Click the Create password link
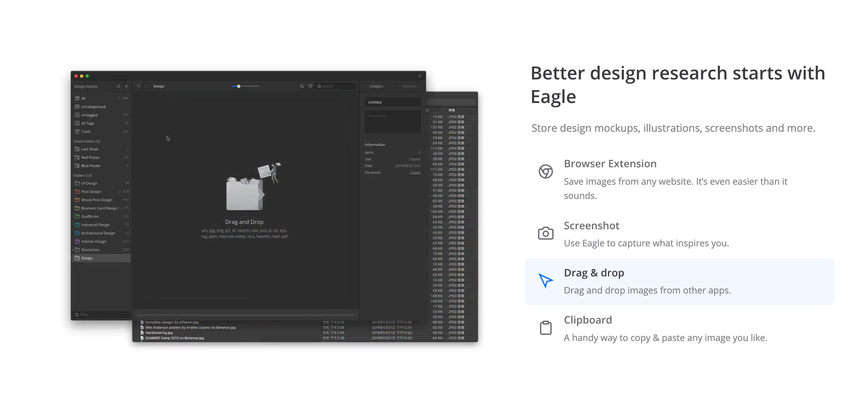Viewport: 868px width, 413px height. pos(415,173)
